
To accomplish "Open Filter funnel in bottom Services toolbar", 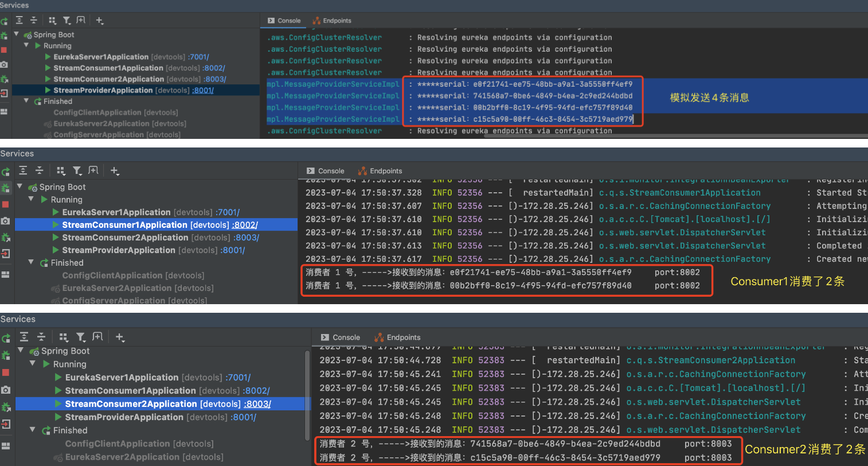I will (x=81, y=337).
